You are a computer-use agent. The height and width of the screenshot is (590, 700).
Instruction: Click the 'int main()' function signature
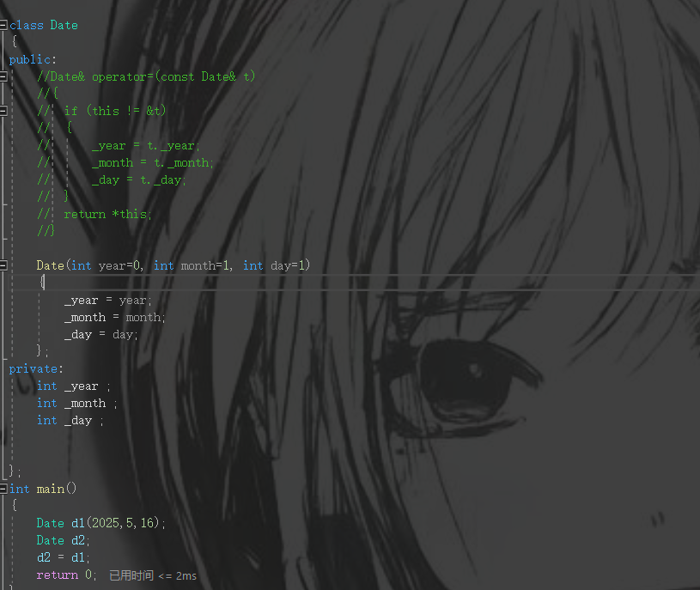pyautogui.click(x=43, y=490)
